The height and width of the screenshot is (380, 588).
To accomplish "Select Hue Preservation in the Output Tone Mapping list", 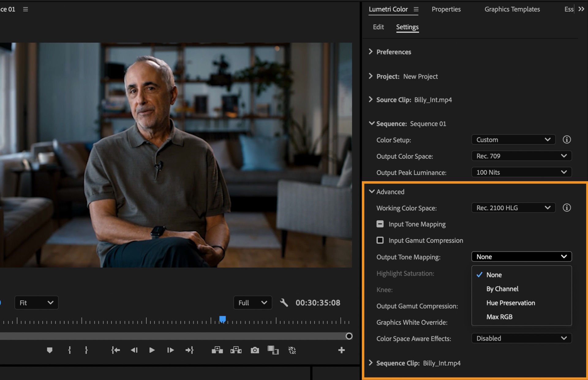I will click(511, 303).
